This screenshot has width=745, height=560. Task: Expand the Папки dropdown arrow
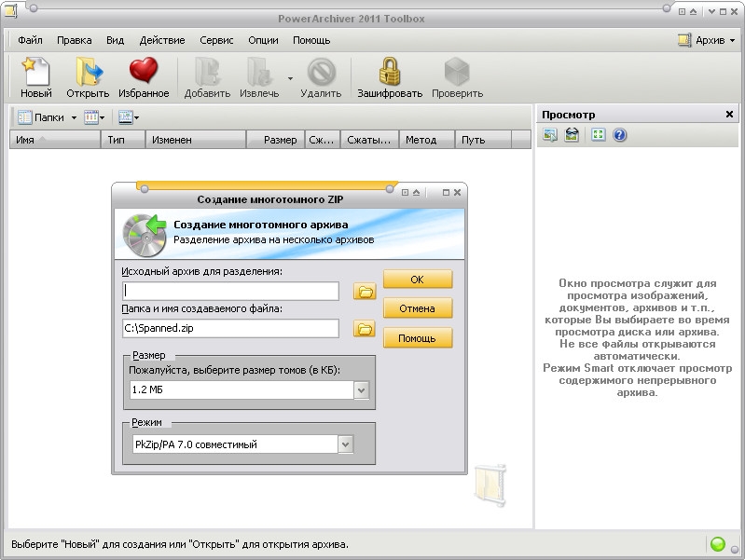click(x=74, y=118)
